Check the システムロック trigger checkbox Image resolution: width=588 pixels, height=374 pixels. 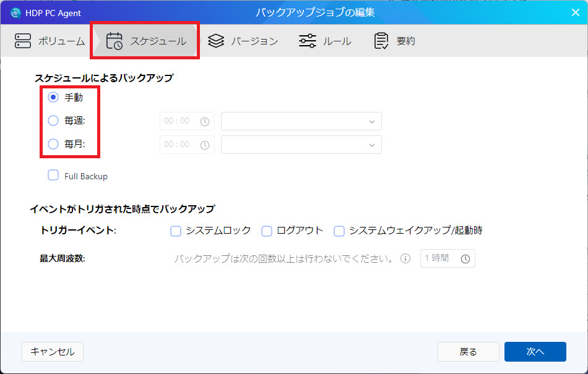point(176,231)
